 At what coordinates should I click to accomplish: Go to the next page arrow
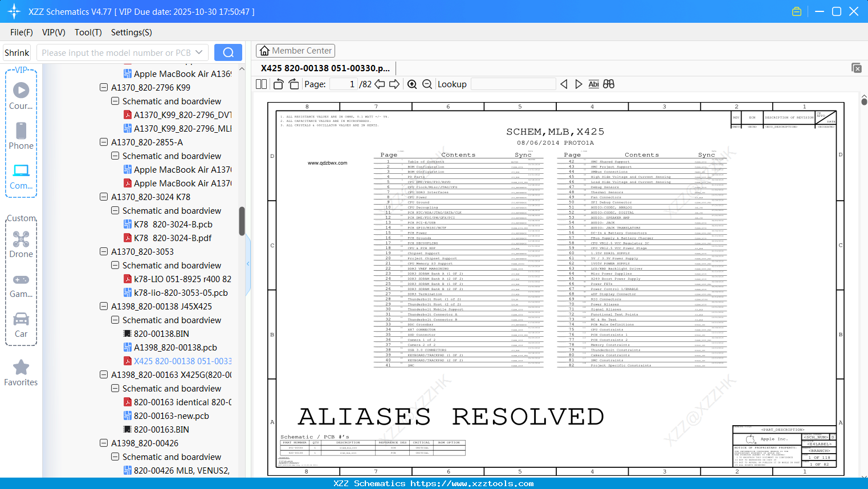click(x=394, y=84)
